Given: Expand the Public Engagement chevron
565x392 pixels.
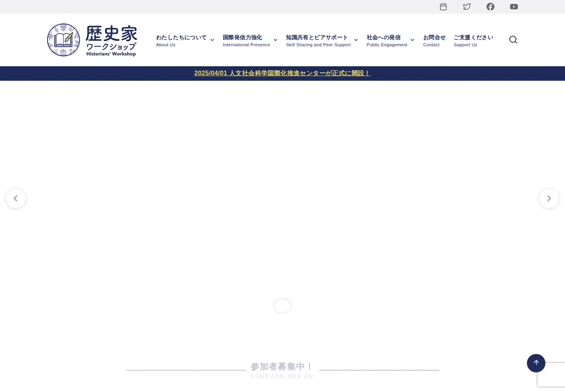Looking at the screenshot, I should click(412, 40).
